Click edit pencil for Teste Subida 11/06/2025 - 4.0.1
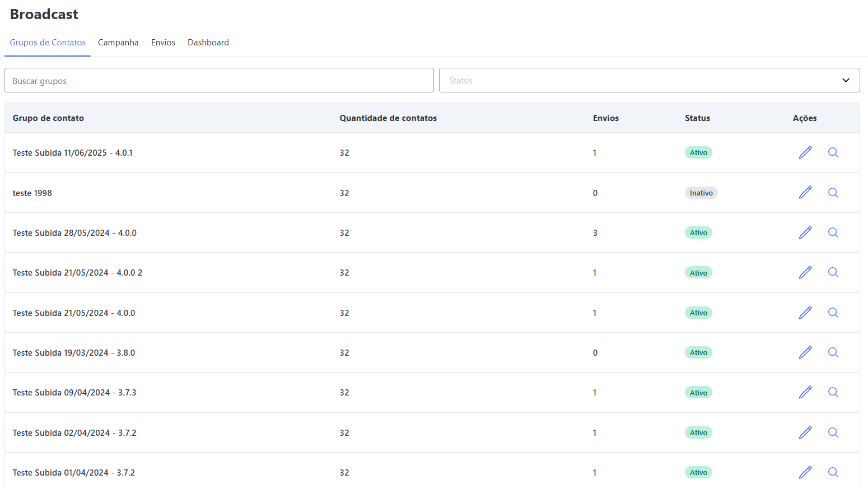868x498 pixels. click(805, 152)
